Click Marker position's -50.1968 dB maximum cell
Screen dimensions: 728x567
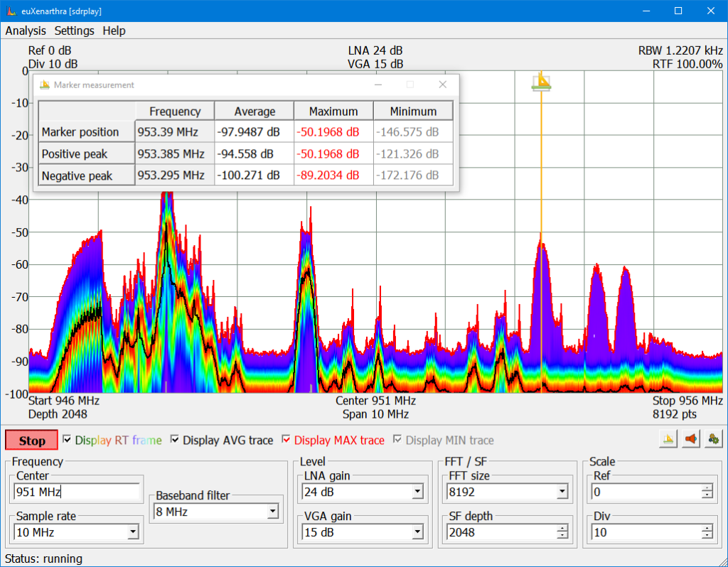334,131
